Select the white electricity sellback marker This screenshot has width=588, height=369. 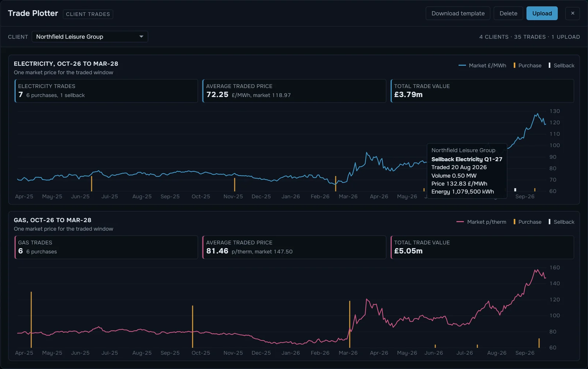(515, 190)
